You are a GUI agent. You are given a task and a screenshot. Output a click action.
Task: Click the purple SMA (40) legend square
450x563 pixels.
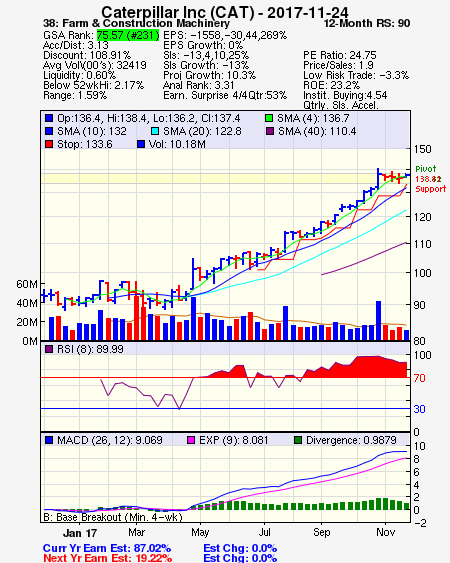269,131
